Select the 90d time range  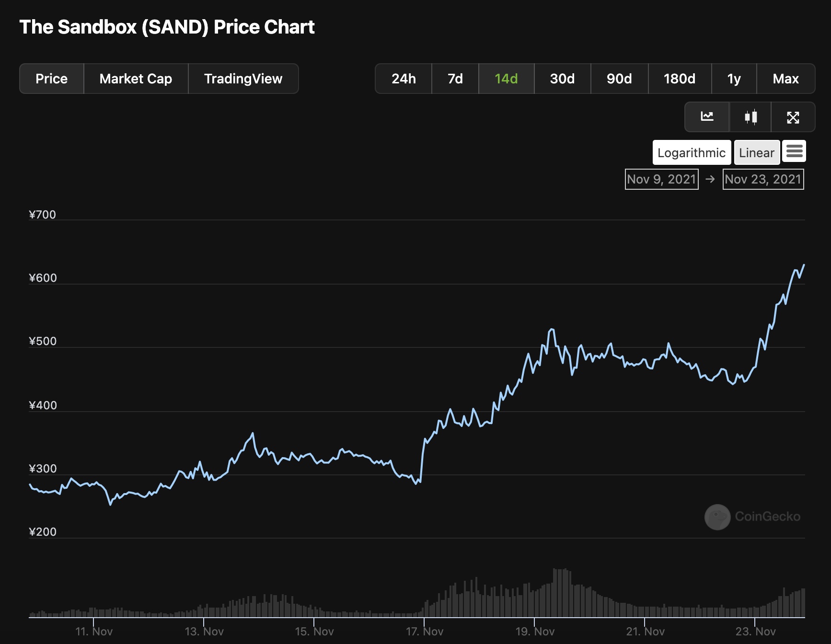619,79
